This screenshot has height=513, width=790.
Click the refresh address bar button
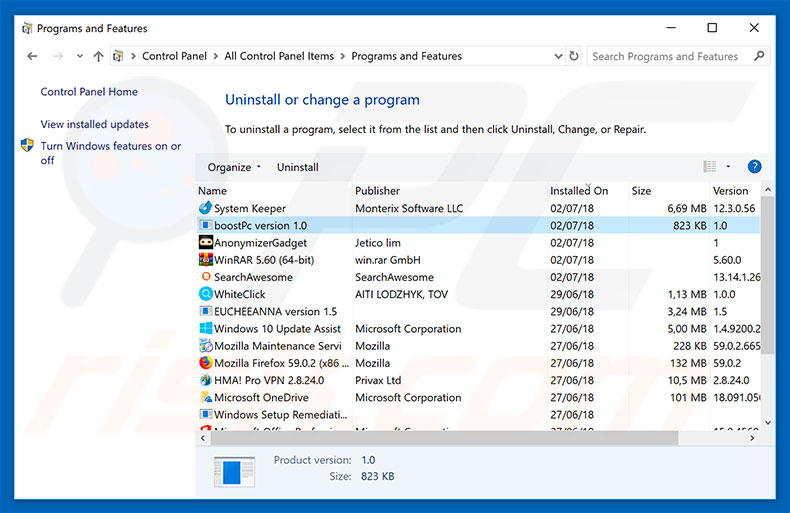click(574, 56)
